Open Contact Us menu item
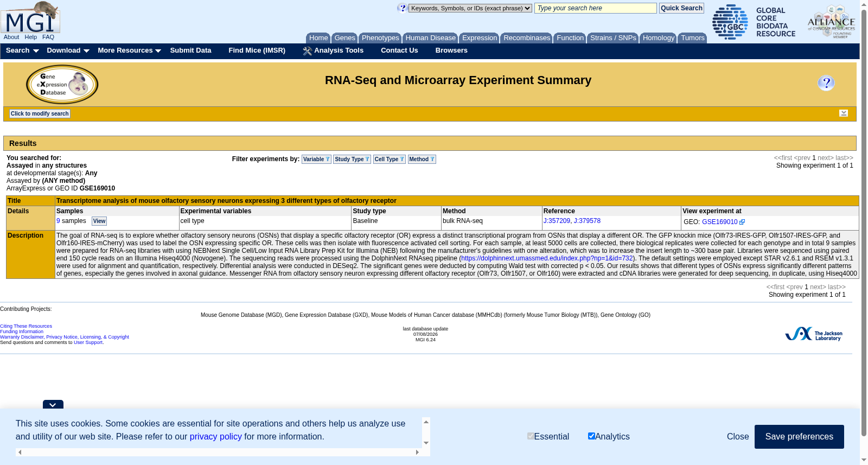Image resolution: width=868 pixels, height=465 pixels. (399, 50)
